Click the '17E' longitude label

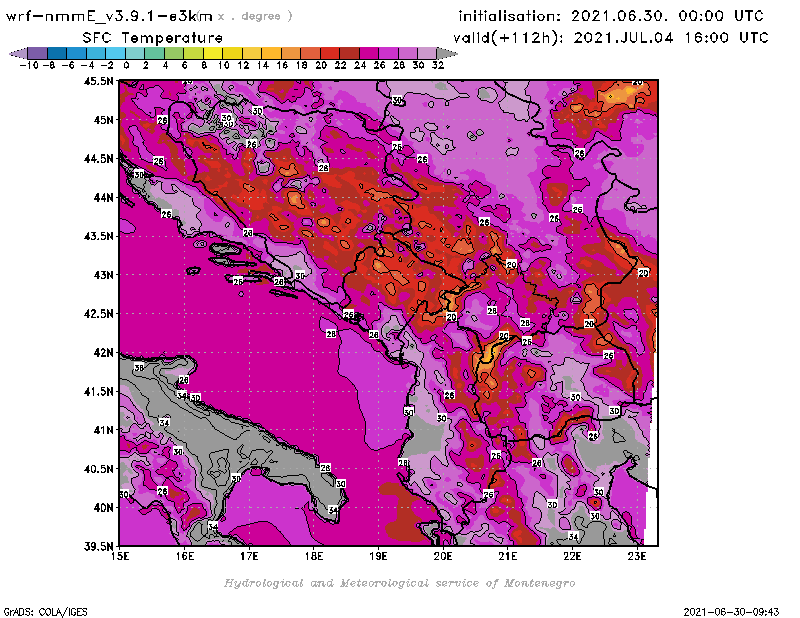click(249, 556)
